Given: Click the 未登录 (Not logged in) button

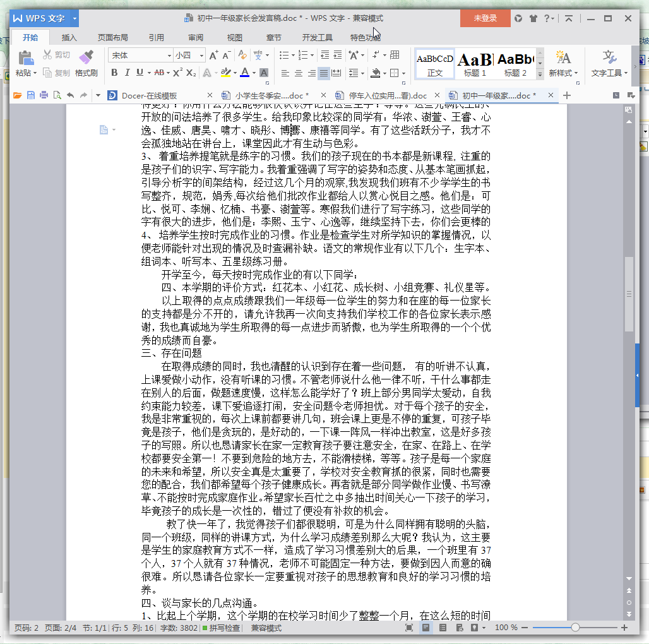Looking at the screenshot, I should [x=485, y=18].
